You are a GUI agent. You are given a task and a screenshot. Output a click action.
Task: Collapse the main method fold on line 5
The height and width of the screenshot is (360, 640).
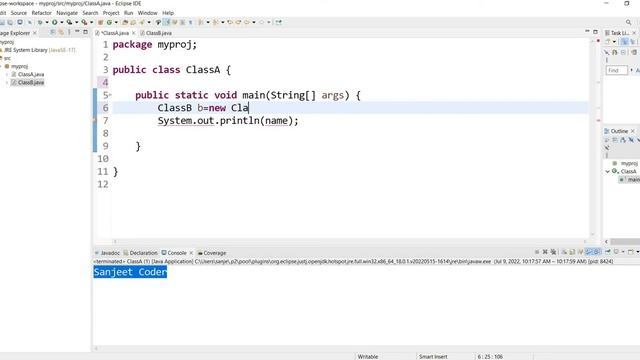coord(110,95)
